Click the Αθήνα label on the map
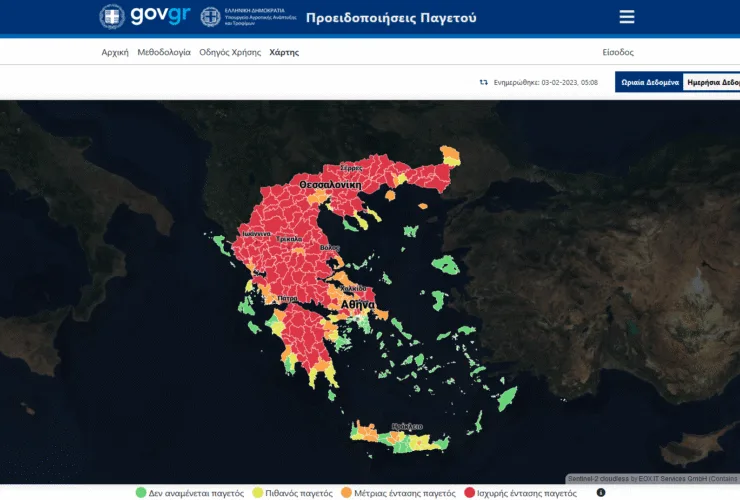 [358, 305]
